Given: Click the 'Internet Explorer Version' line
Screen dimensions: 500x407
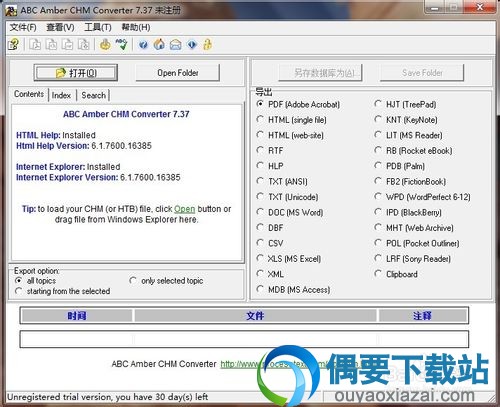Looking at the screenshot, I should tap(98, 177).
